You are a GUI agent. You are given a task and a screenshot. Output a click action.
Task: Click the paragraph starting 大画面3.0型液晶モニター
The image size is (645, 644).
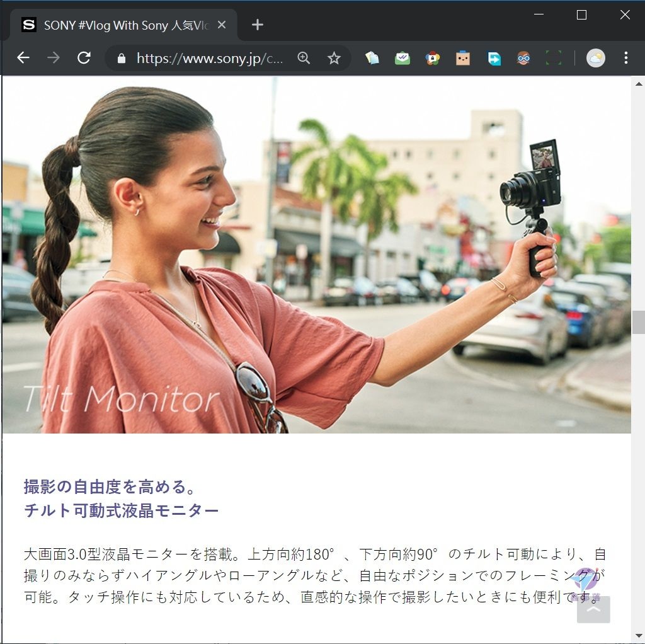[315, 575]
